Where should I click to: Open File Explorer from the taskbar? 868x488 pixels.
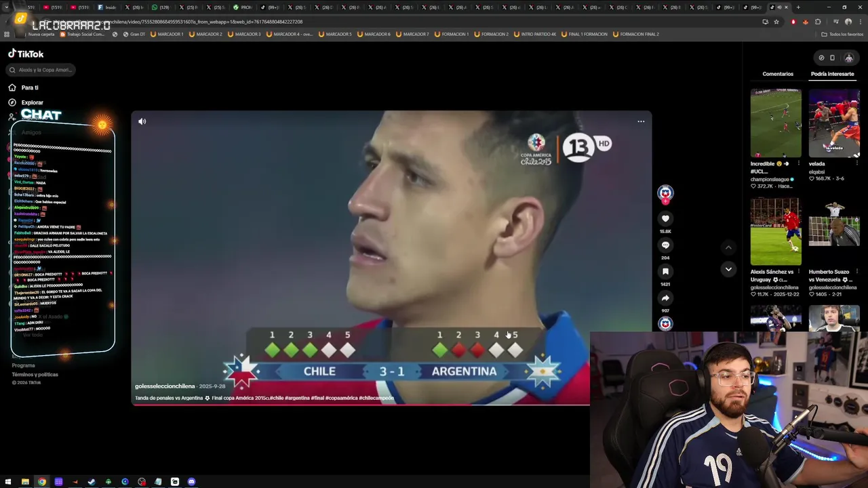[25, 482]
